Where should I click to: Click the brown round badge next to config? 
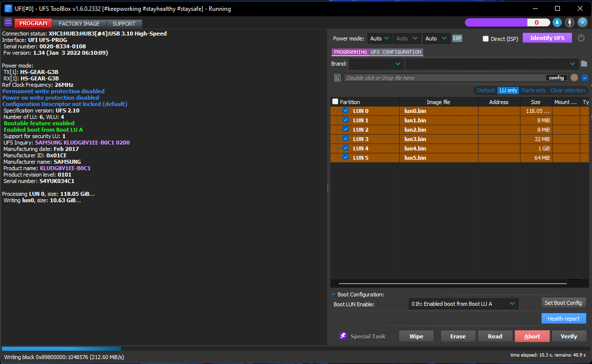click(x=574, y=77)
